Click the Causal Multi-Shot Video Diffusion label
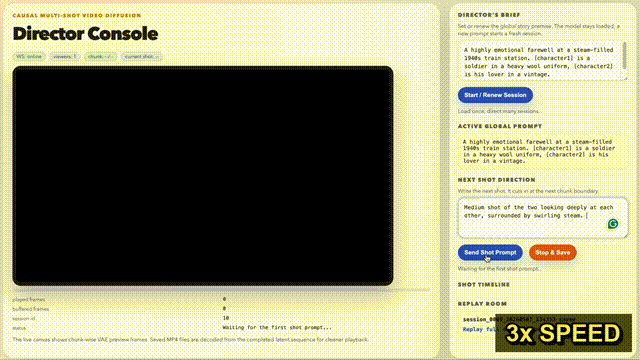 point(77,16)
